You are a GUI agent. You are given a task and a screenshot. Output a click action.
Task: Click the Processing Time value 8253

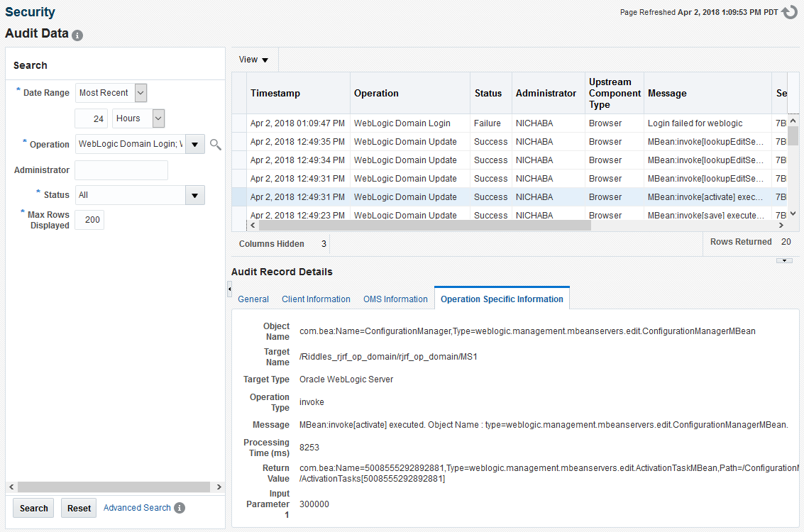point(309,448)
